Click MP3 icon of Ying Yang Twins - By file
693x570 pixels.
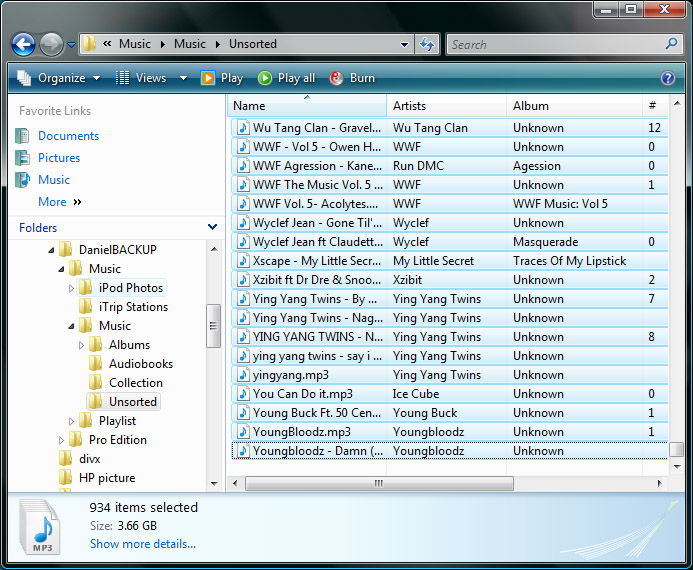[x=242, y=299]
